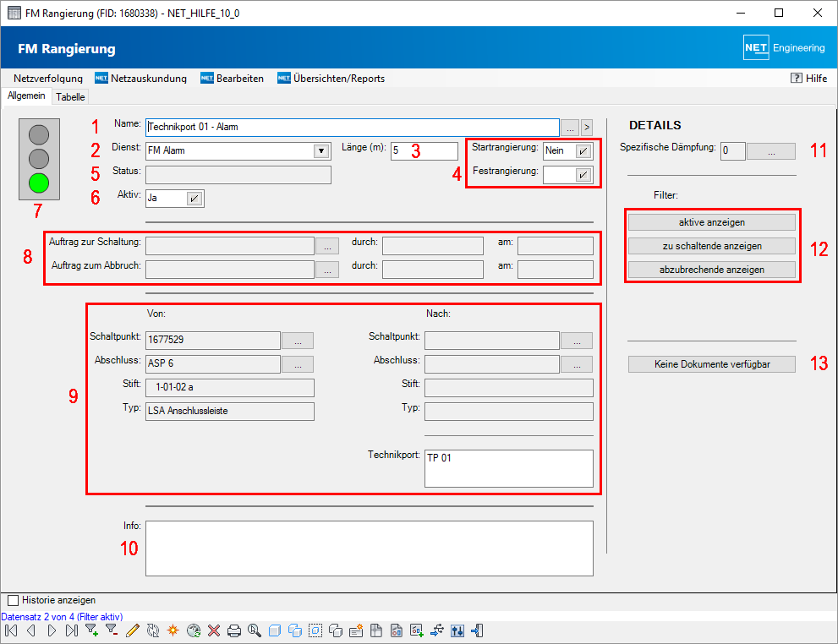The width and height of the screenshot is (838, 644).
Task: Click into the Info text area
Action: pos(370,548)
